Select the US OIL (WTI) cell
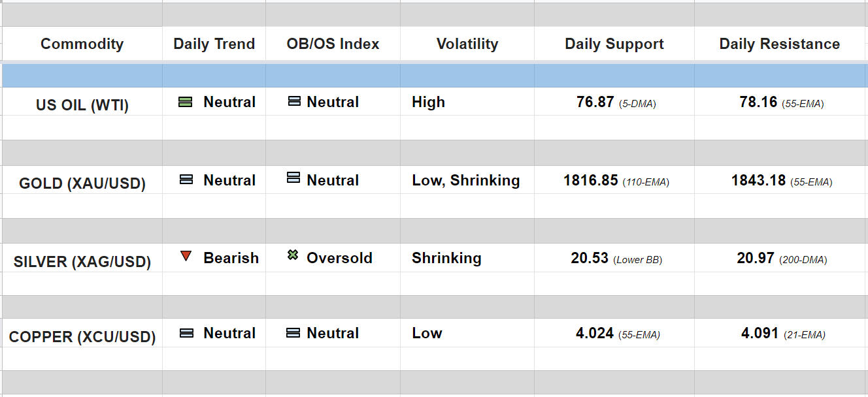 tap(82, 104)
